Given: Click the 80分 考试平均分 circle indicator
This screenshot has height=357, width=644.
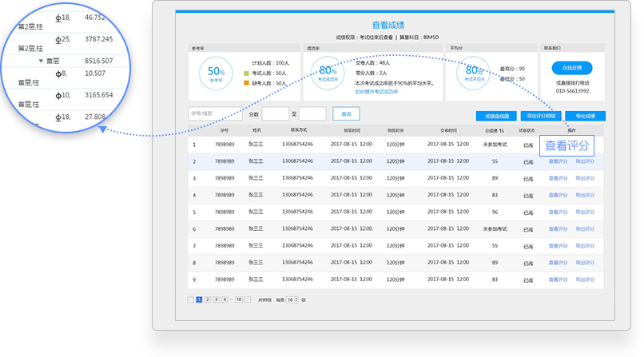Looking at the screenshot, I should coord(475,73).
